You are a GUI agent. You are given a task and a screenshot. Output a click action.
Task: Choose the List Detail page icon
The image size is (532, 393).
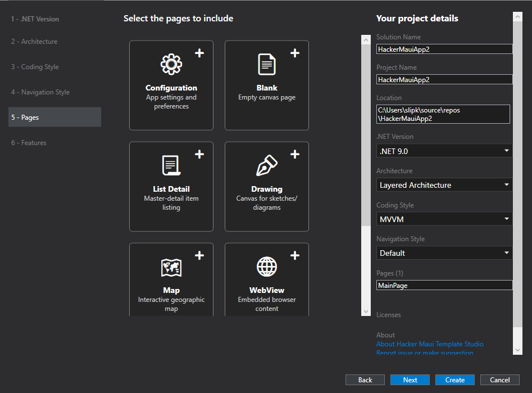coord(171,166)
